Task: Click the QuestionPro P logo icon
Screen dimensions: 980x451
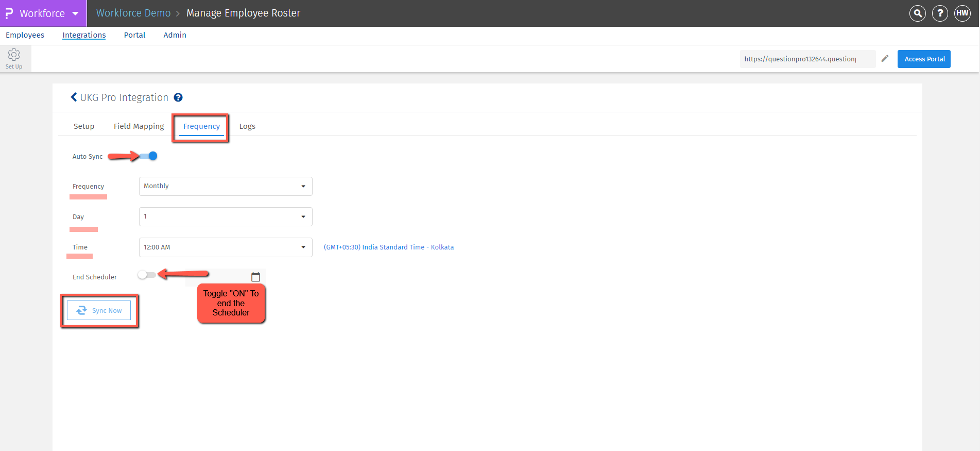Action: pos(9,13)
